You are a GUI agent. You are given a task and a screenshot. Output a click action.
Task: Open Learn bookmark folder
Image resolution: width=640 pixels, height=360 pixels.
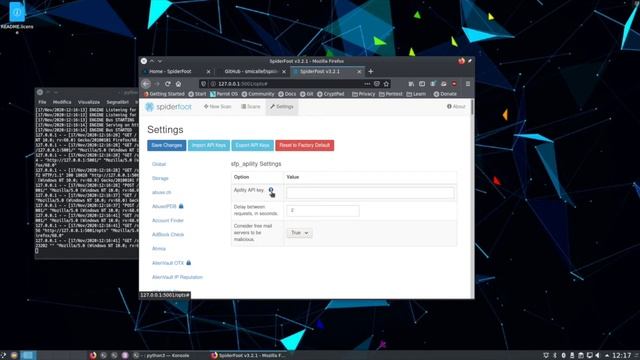[416, 94]
